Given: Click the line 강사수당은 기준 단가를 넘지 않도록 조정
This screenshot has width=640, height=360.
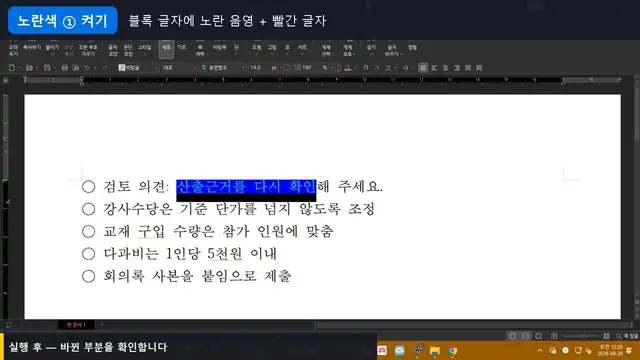Looking at the screenshot, I should click(x=239, y=209).
